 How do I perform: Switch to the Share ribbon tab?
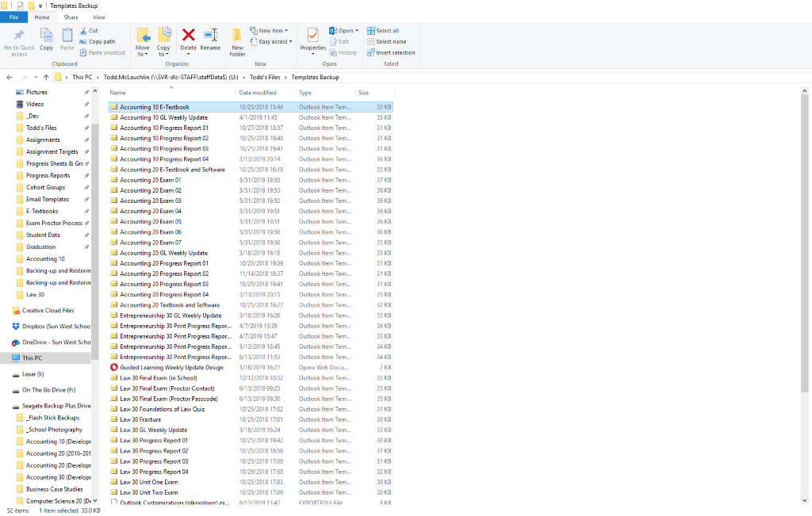point(71,17)
